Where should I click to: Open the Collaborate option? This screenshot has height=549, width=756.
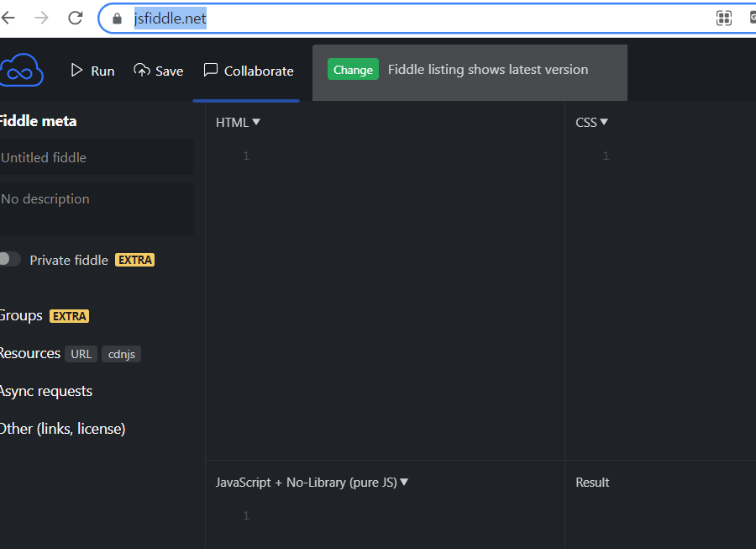pos(249,71)
